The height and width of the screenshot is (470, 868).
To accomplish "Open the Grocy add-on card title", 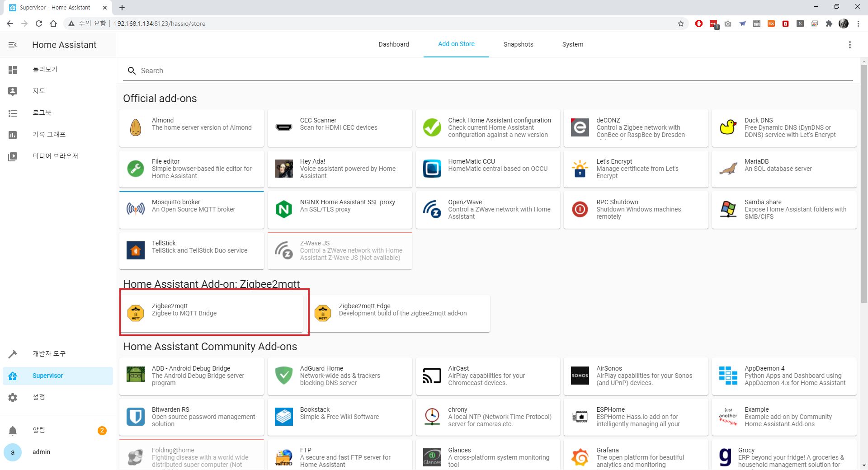I will pos(746,450).
